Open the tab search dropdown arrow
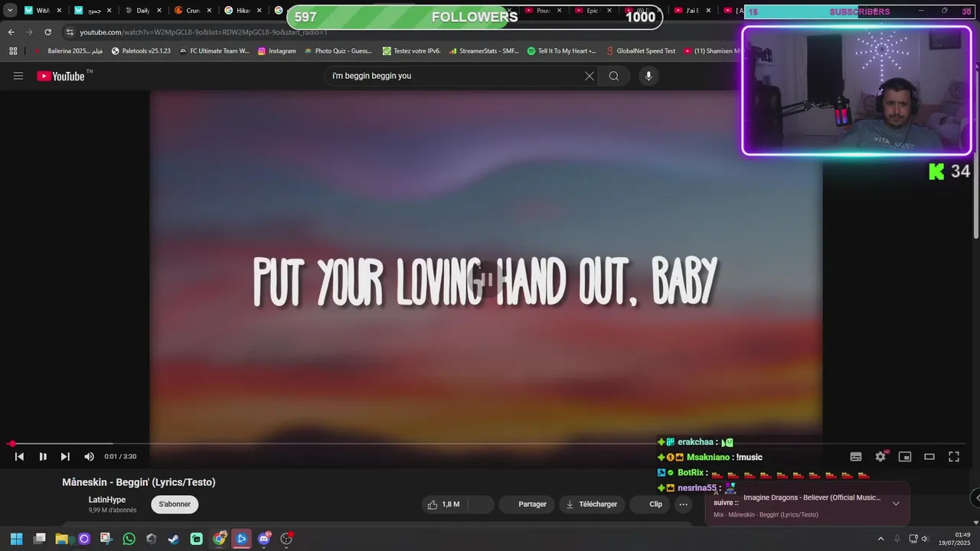 (x=10, y=11)
